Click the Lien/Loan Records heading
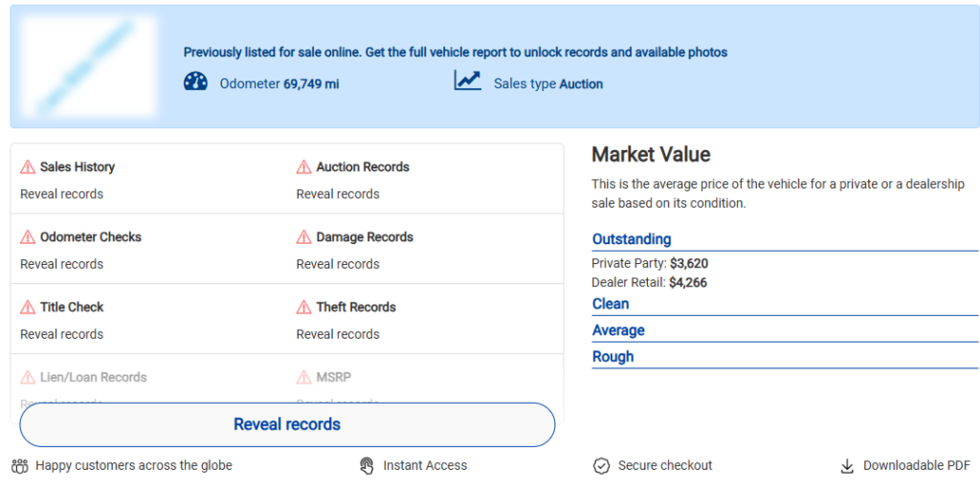 point(93,377)
